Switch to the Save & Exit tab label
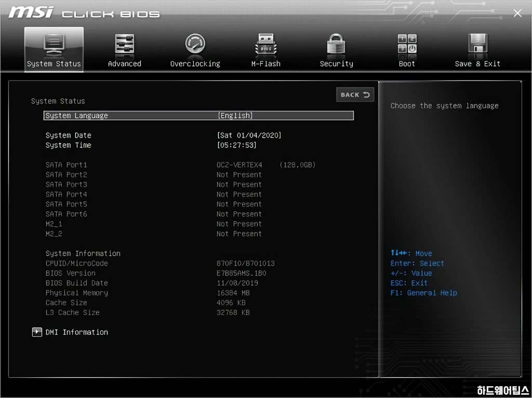Screen dimensions: 532x398 click(x=477, y=64)
